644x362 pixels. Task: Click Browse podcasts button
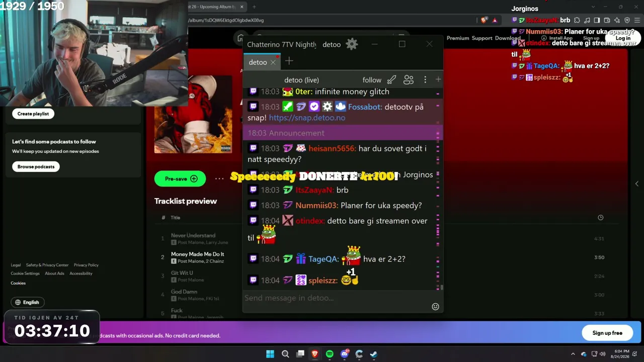click(x=36, y=166)
